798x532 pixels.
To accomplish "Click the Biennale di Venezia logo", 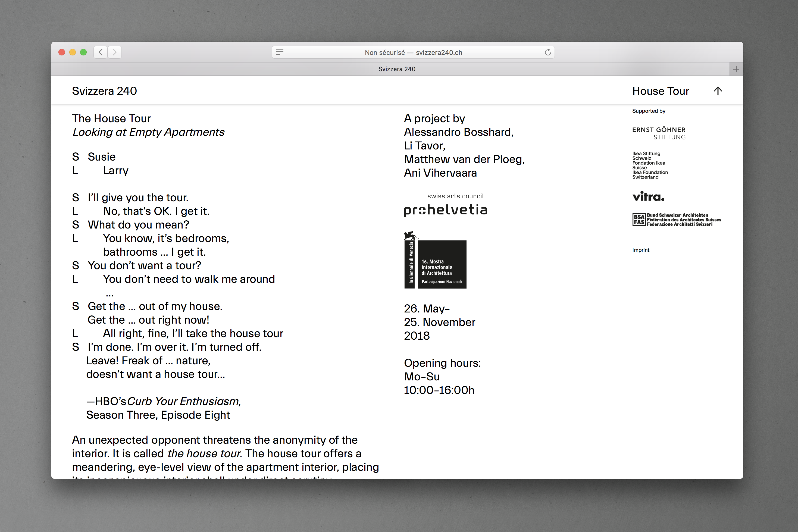I will point(435,260).
